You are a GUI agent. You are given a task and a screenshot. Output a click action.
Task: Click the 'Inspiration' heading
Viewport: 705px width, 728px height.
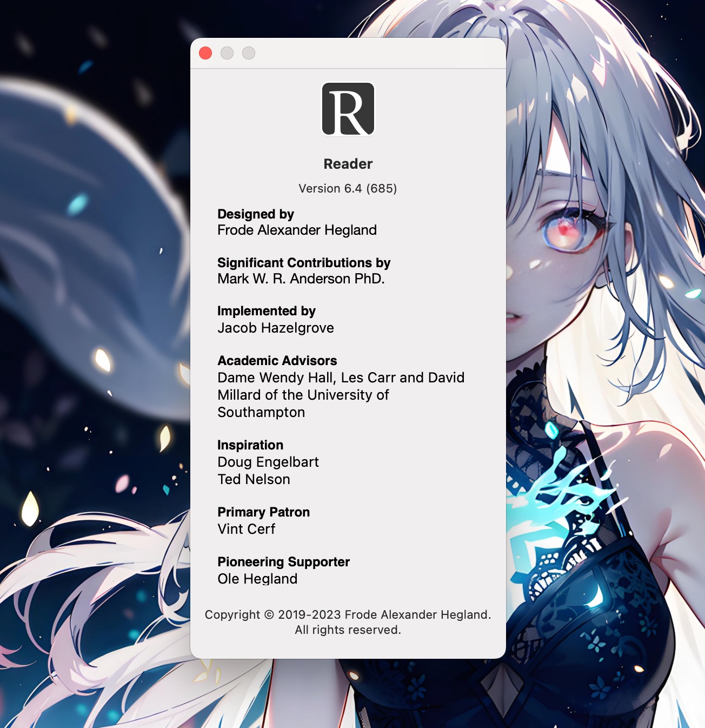tap(250, 445)
